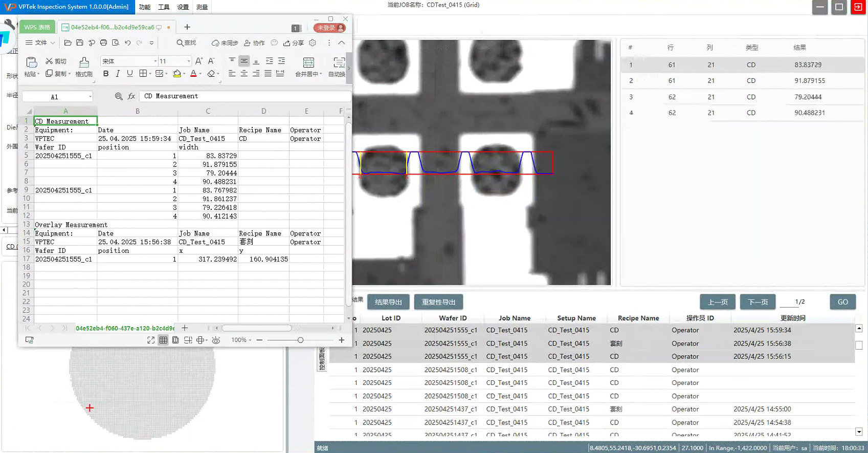
Task: Expand the 合并居中 merge dropdown
Action: coord(321,74)
